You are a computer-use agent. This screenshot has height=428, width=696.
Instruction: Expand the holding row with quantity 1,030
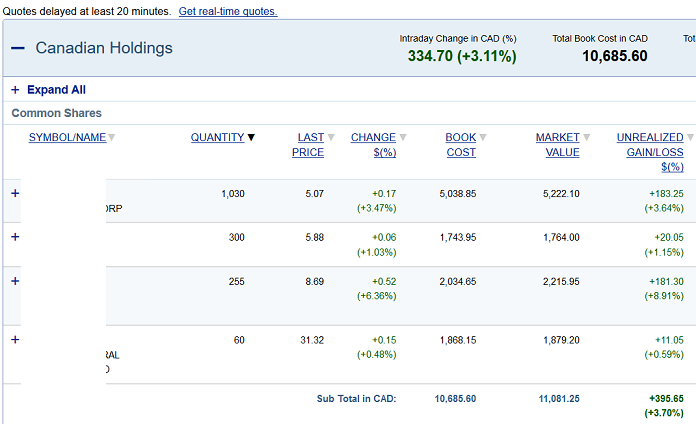pyautogui.click(x=14, y=194)
